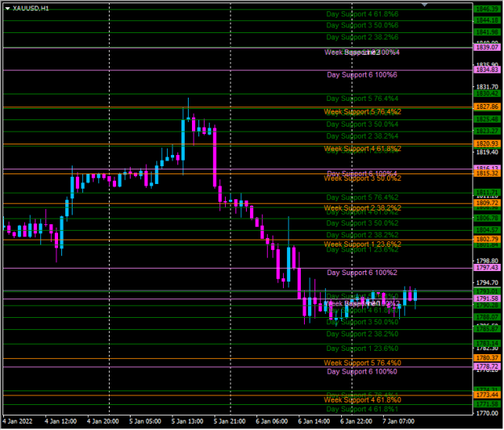This screenshot has height=430, width=504.
Task: Click the green 1804.57 price tag
Action: point(487,230)
